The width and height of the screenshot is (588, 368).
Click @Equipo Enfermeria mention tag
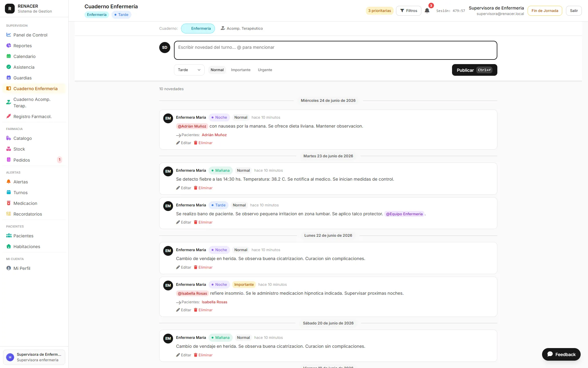404,214
